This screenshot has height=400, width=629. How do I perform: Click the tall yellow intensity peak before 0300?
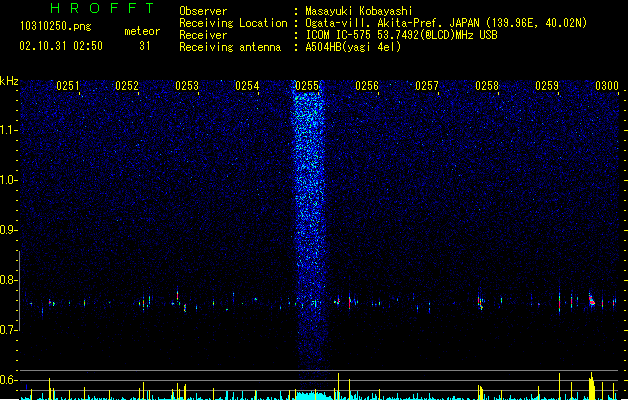click(591, 386)
